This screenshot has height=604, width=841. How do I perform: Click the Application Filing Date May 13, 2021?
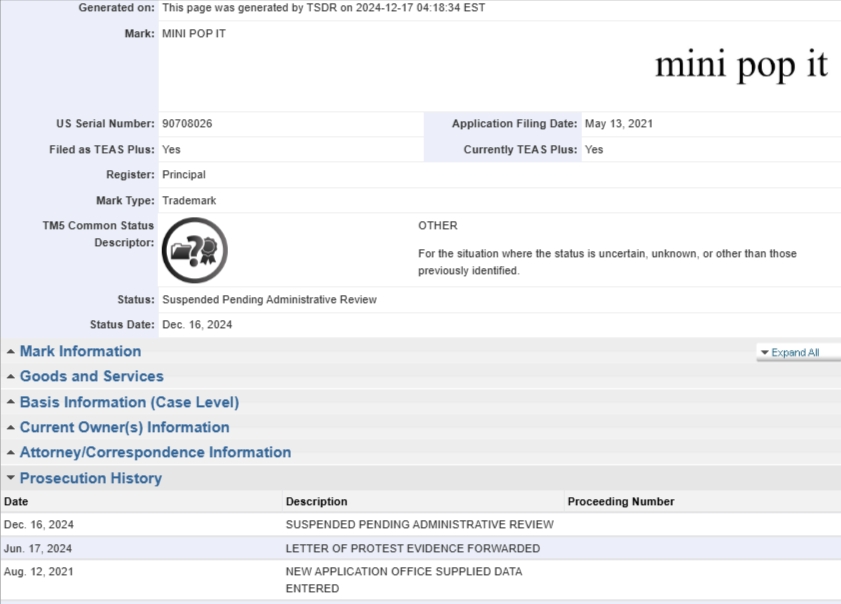[x=618, y=124]
